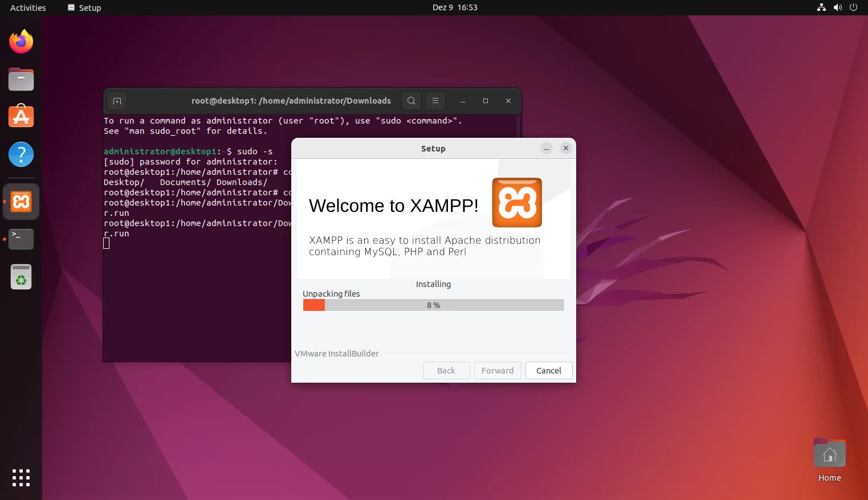868x500 pixels.
Task: Click the Terminal search icon
Action: (411, 101)
